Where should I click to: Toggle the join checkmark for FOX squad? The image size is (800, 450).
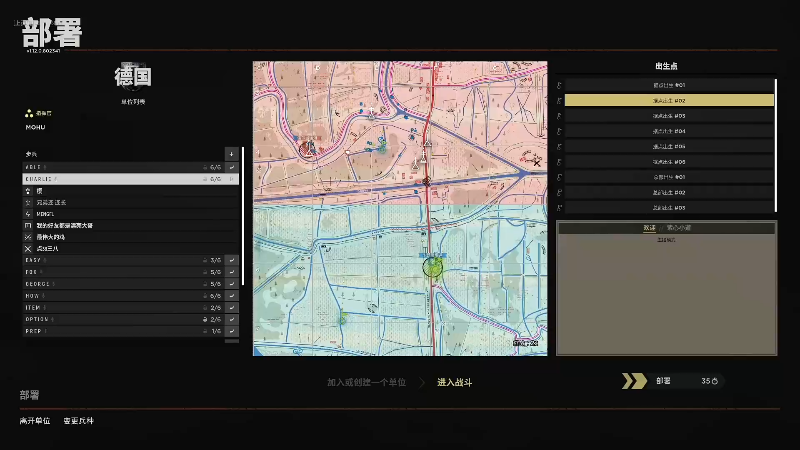point(232,272)
